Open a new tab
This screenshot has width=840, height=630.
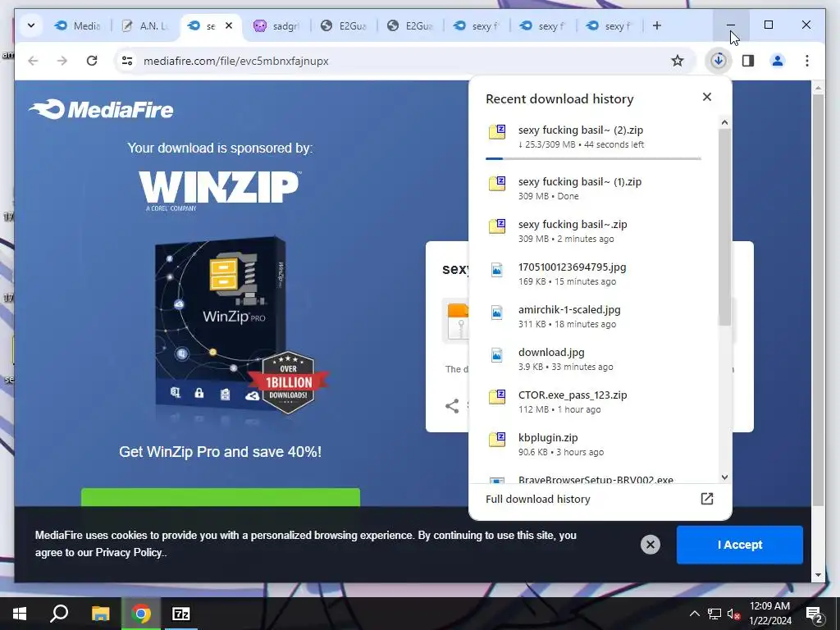pyautogui.click(x=657, y=25)
